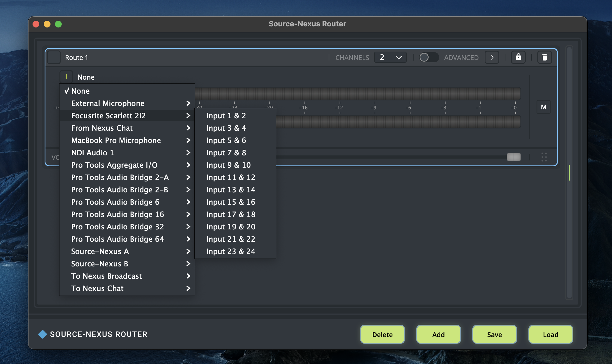Click the drag handle dots icon

[x=544, y=157]
